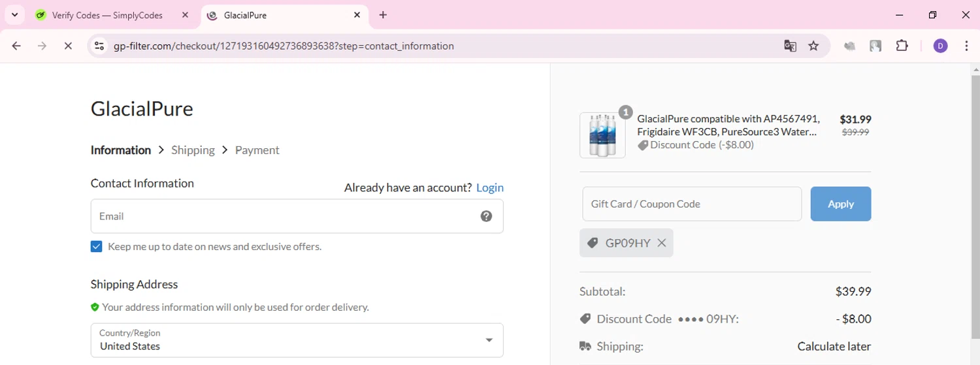The height and width of the screenshot is (365, 980).
Task: Click the Shipping truck icon
Action: coord(585,346)
